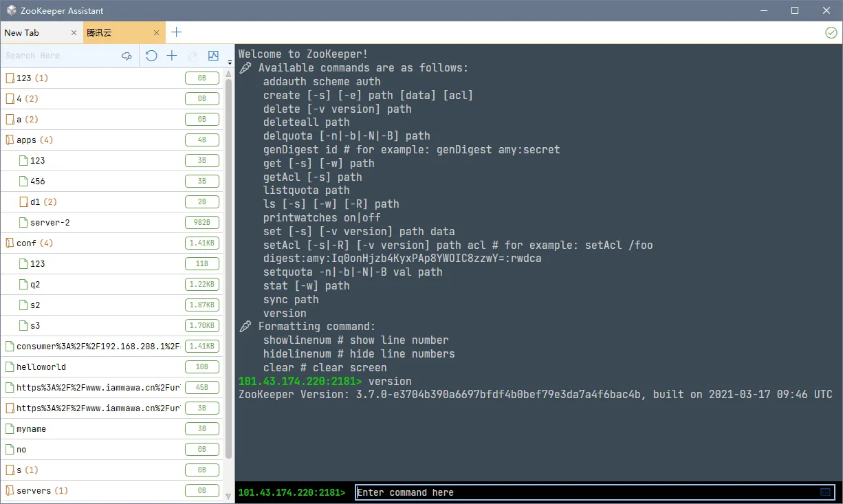The image size is (843, 504).
Task: Select the https node sized 45B
Action: point(111,388)
